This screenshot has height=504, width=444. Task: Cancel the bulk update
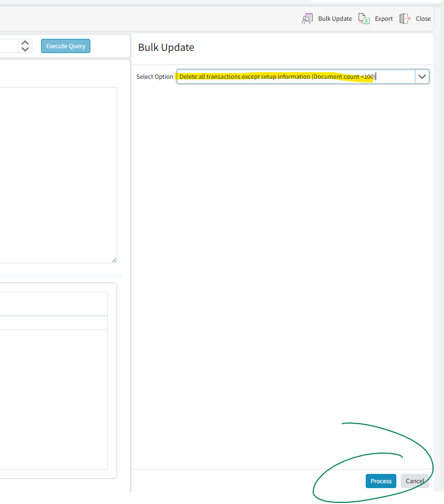(x=414, y=481)
